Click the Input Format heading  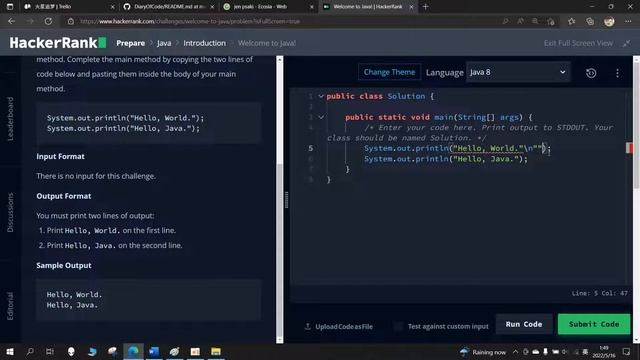(60, 156)
